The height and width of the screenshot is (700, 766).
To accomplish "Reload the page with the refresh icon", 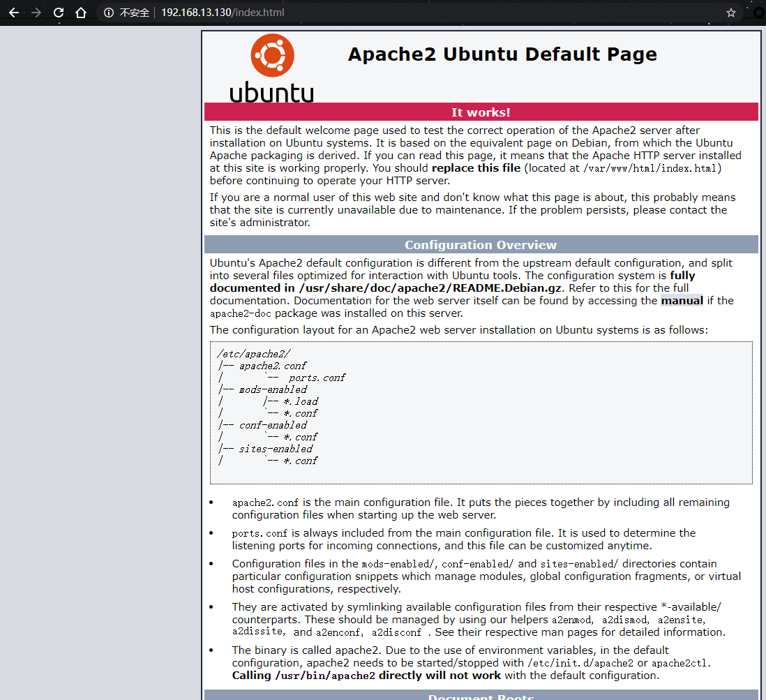I will tap(59, 13).
